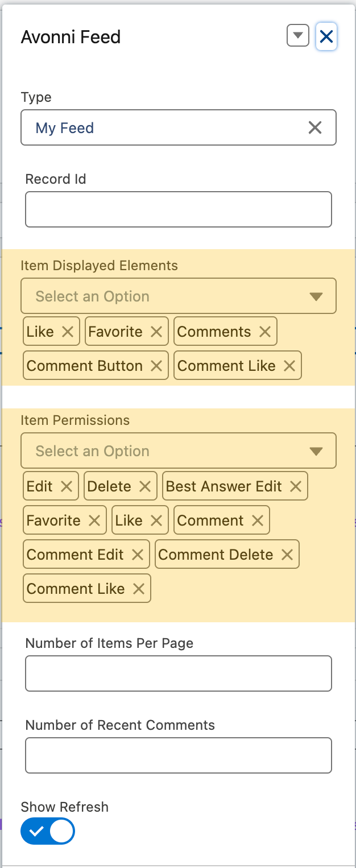
Task: Open the Avonni Feed panel menu arrow
Action: click(297, 36)
